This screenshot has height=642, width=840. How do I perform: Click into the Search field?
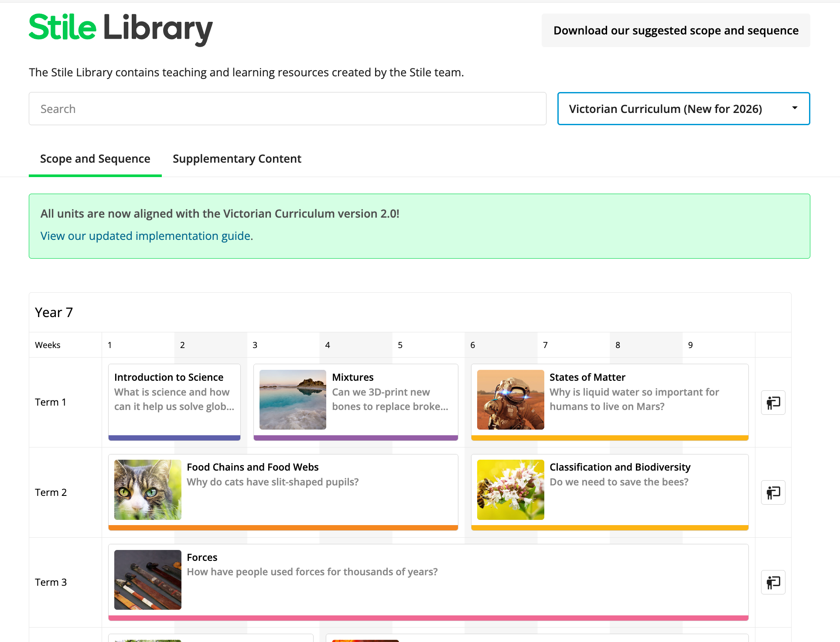click(x=287, y=109)
